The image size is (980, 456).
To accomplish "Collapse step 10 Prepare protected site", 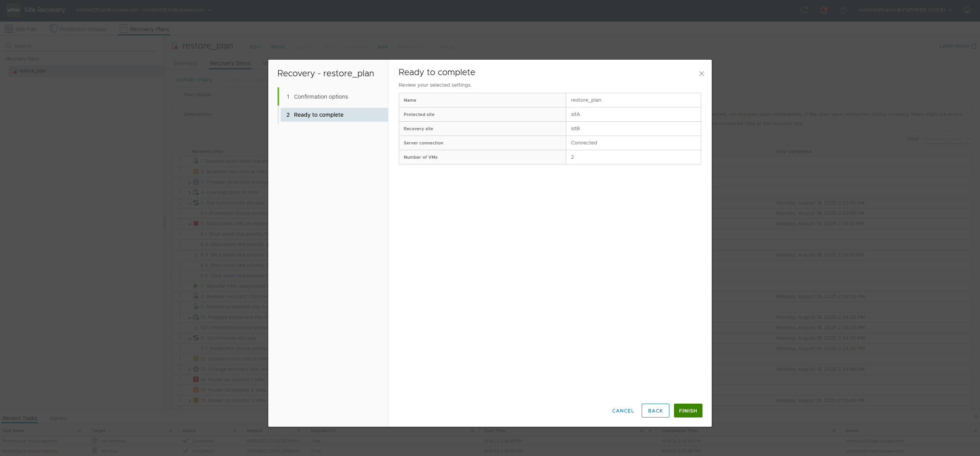I will click(x=190, y=317).
